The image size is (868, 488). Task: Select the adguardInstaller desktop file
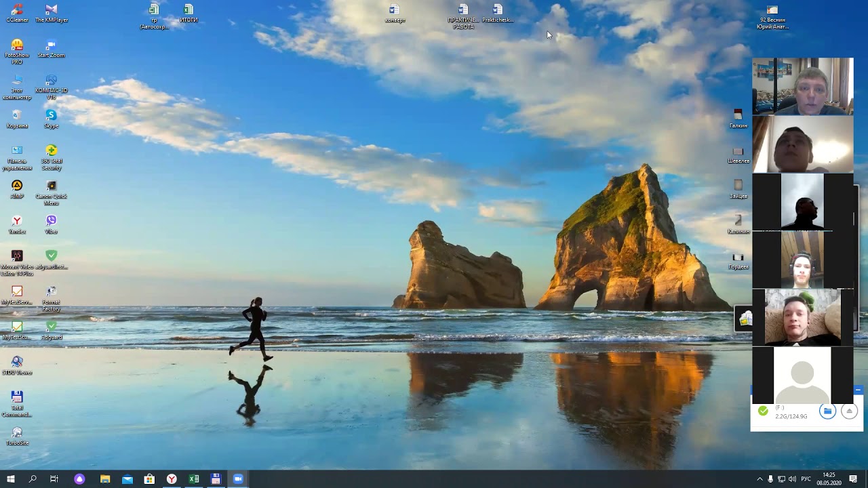point(52,260)
